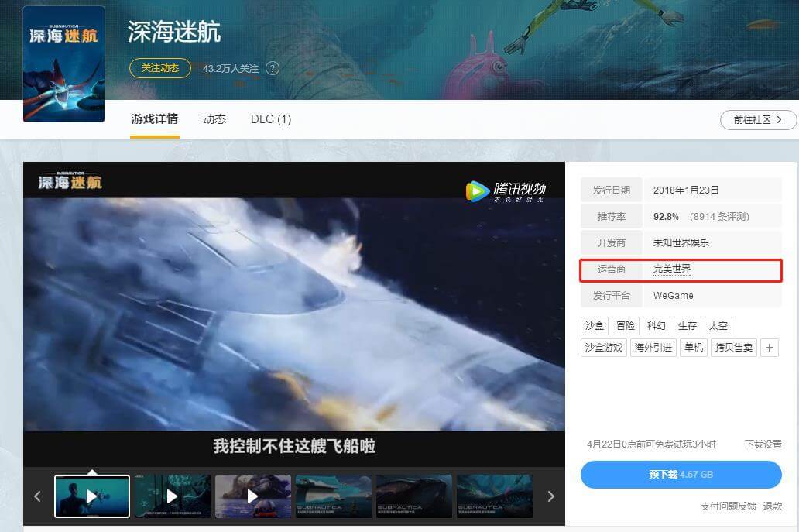This screenshot has width=799, height=532.
Task: Select the 沙盒 genre tag
Action: (x=593, y=326)
